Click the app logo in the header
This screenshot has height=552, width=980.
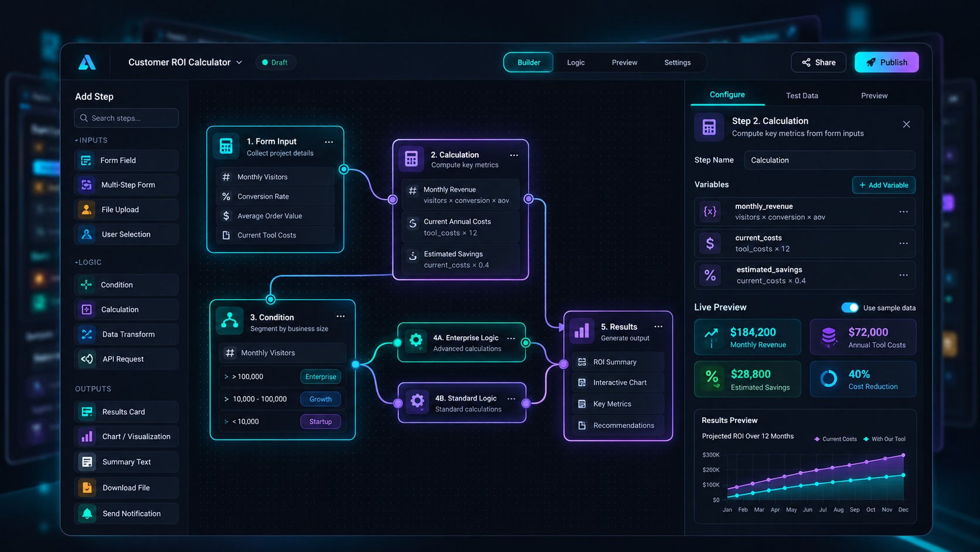coord(87,62)
